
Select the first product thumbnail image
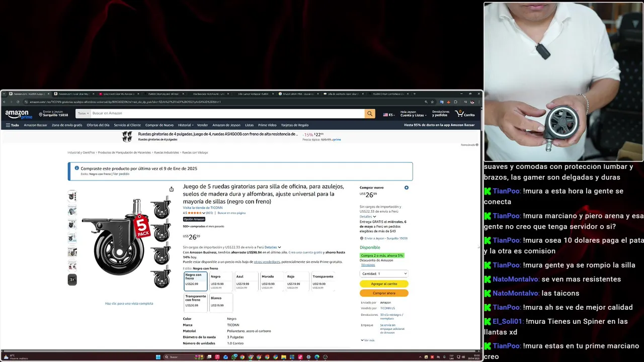[x=72, y=196]
